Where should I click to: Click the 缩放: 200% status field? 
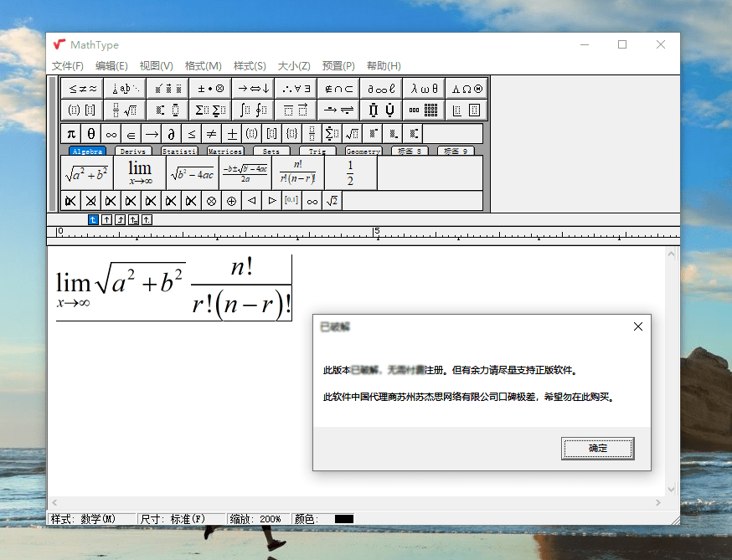[258, 519]
